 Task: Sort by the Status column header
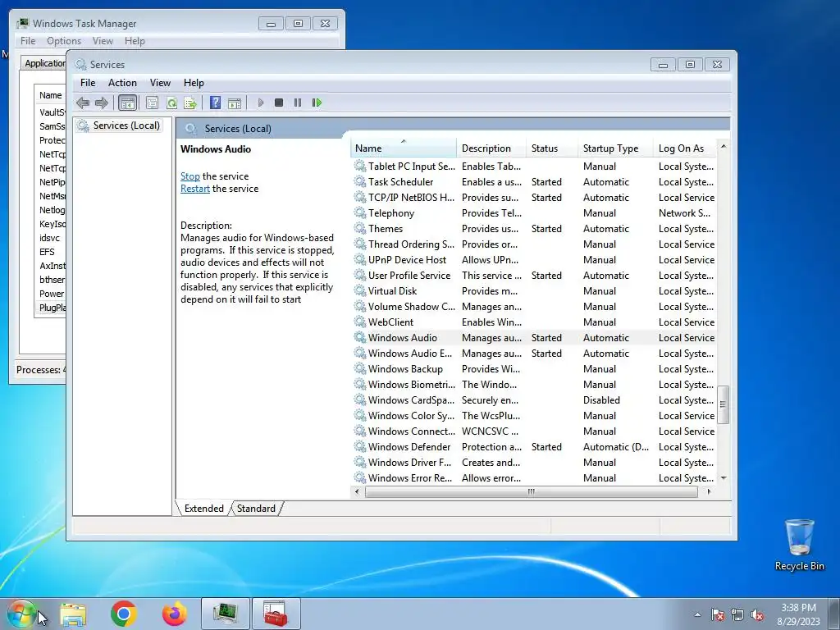click(x=552, y=148)
